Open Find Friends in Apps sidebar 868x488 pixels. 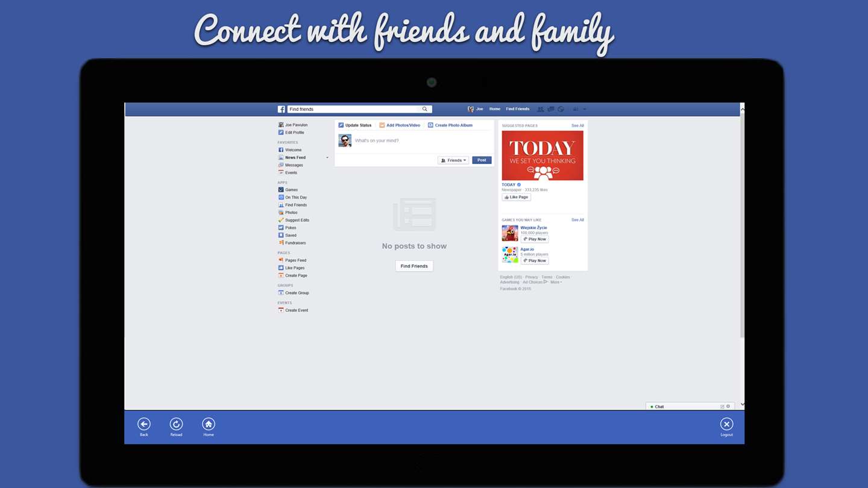[292, 205]
